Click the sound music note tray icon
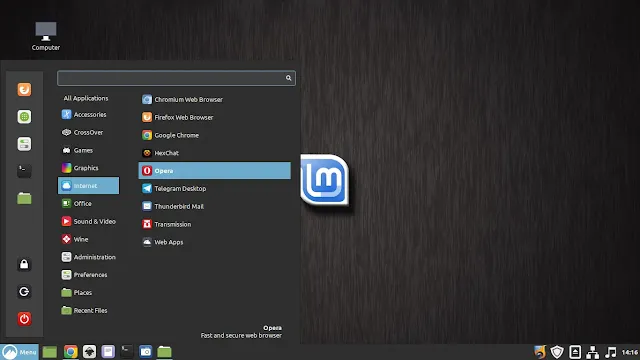The width and height of the screenshot is (640, 360). coord(611,352)
